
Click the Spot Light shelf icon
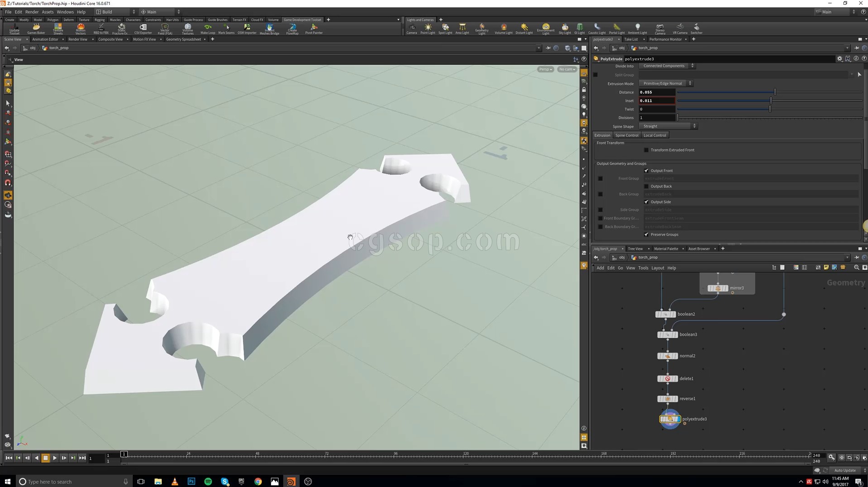(x=445, y=29)
